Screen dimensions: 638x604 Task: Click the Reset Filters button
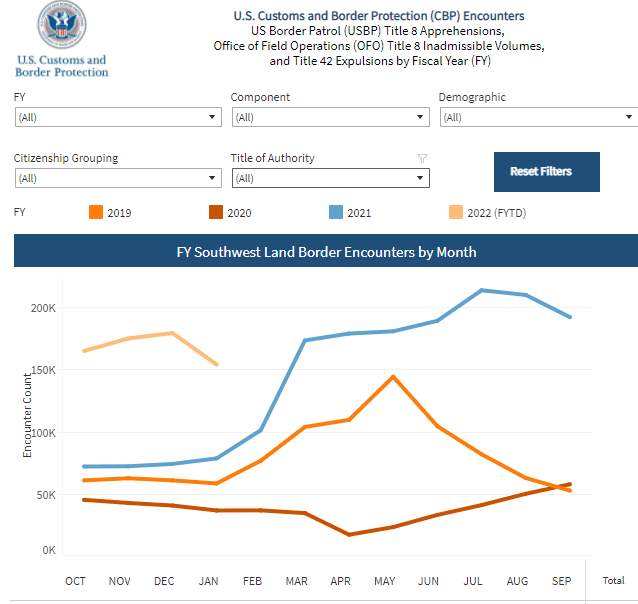click(x=546, y=172)
